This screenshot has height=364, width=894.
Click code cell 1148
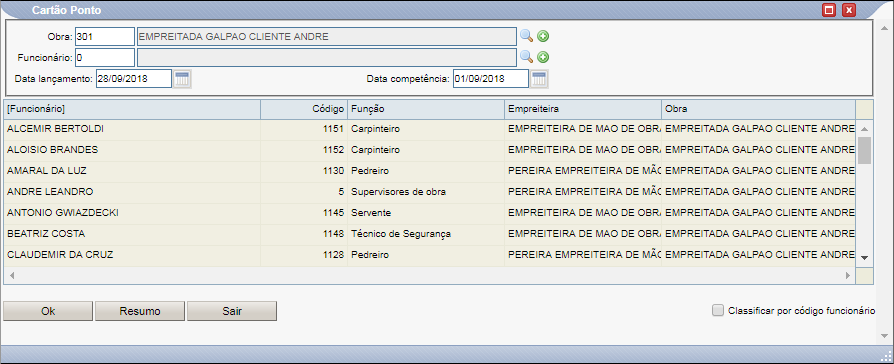pyautogui.click(x=304, y=234)
